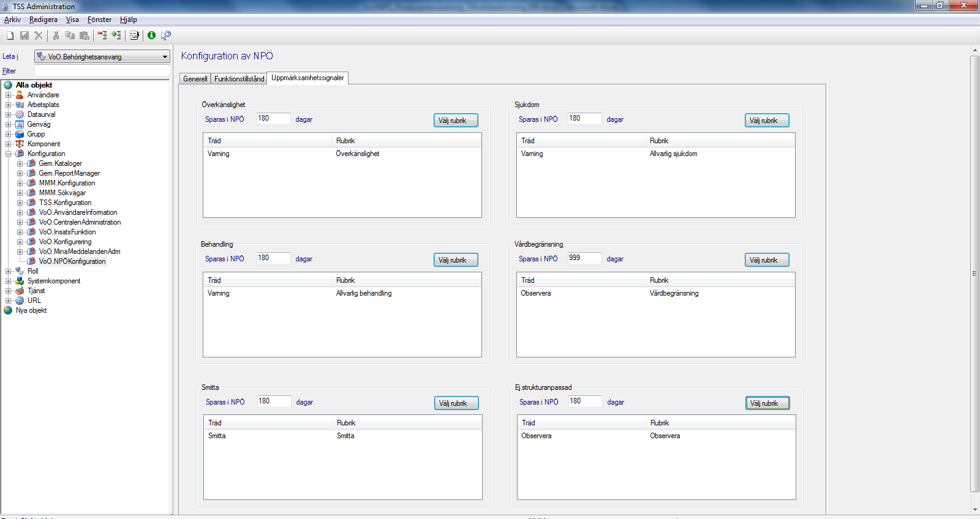The image size is (980, 519).
Task: Click the days field in Smitta section
Action: pyautogui.click(x=274, y=401)
